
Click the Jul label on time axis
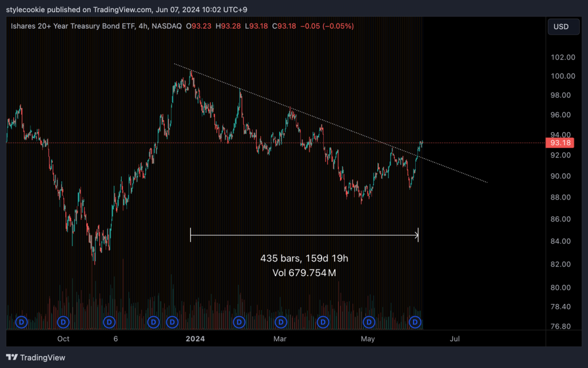click(x=455, y=339)
